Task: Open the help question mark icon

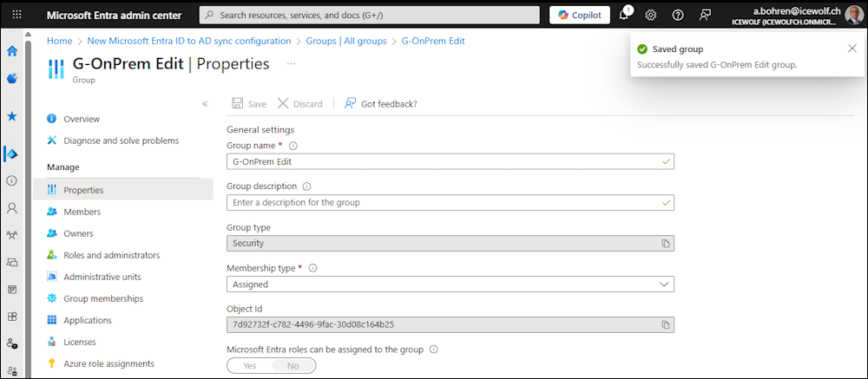Action: point(678,16)
